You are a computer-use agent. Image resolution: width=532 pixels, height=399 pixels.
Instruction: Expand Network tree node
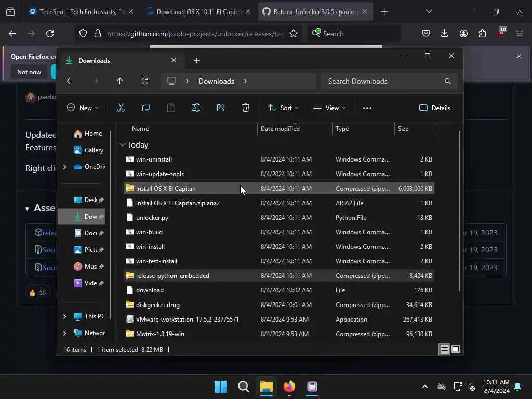pyautogui.click(x=64, y=333)
